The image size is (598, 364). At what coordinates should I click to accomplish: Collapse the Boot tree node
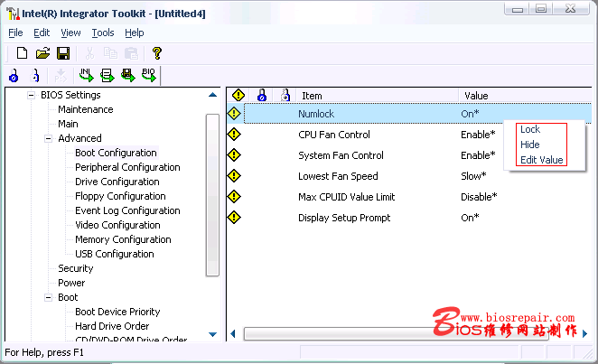(x=49, y=297)
